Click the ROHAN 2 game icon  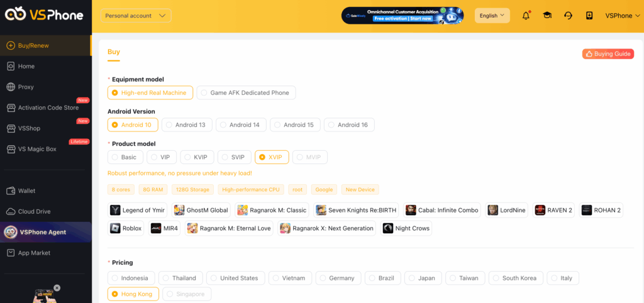(x=587, y=210)
